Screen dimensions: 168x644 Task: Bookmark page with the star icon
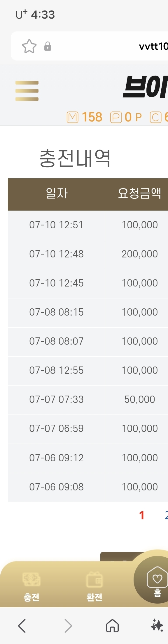click(x=29, y=46)
